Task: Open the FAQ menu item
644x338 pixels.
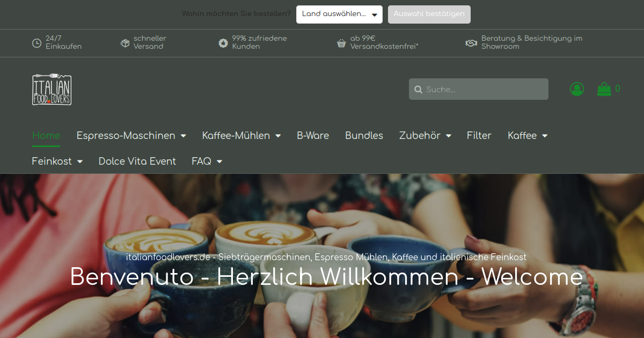Action: click(202, 161)
